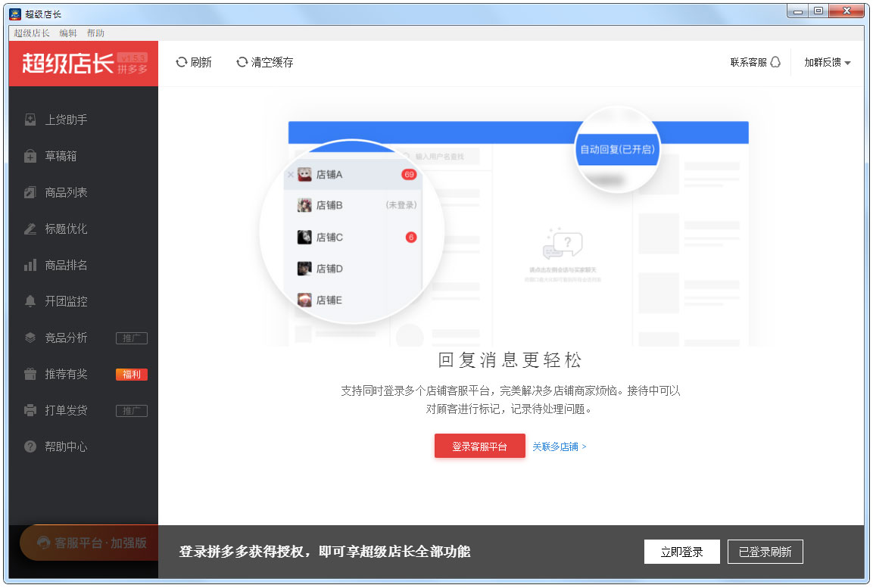Click the 标题优化 sidebar label
873x588 pixels.
[67, 229]
